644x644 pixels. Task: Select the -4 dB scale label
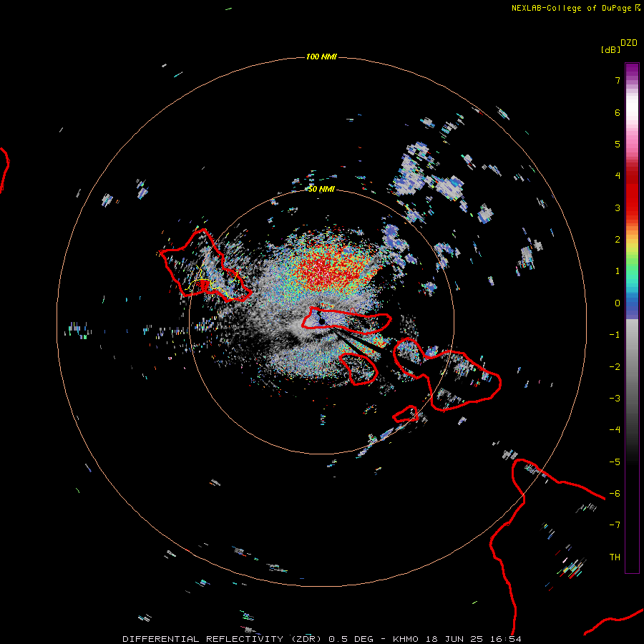pyautogui.click(x=615, y=430)
